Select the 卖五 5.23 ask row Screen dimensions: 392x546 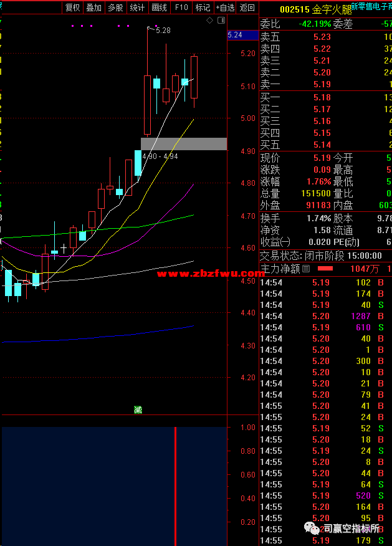point(326,37)
